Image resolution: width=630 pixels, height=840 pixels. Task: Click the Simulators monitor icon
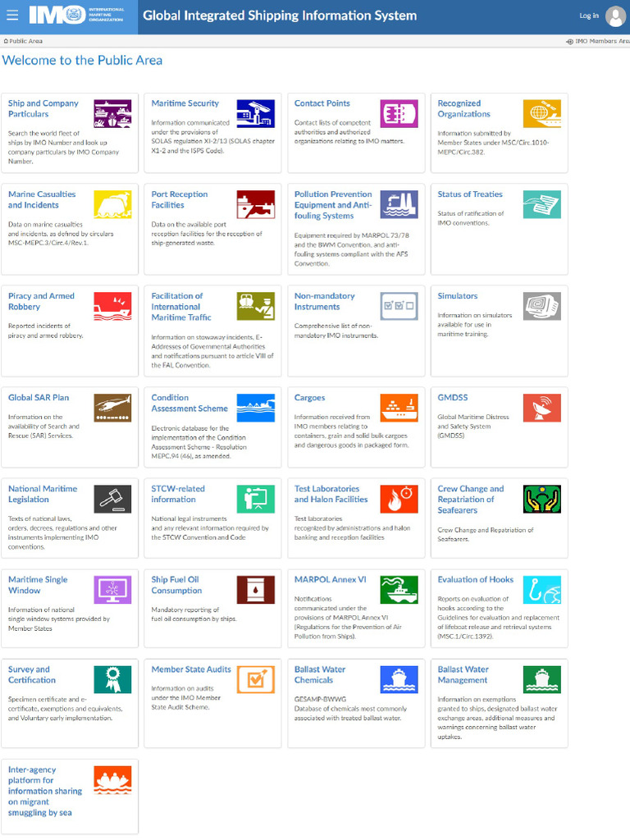point(542,307)
